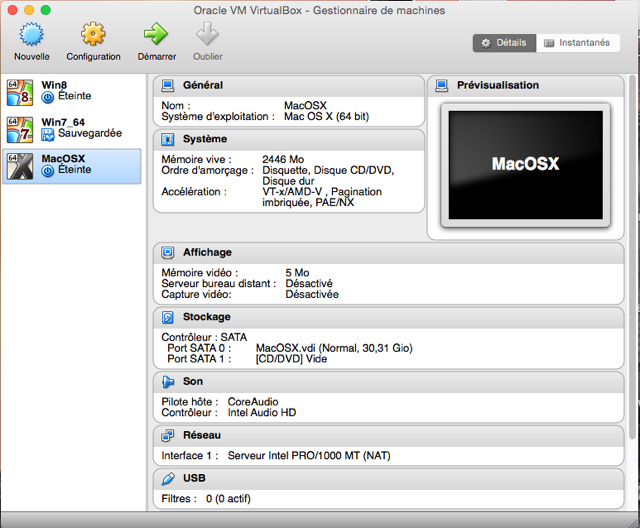Click the USB section plug icon
The width and height of the screenshot is (640, 528).
coord(167,478)
